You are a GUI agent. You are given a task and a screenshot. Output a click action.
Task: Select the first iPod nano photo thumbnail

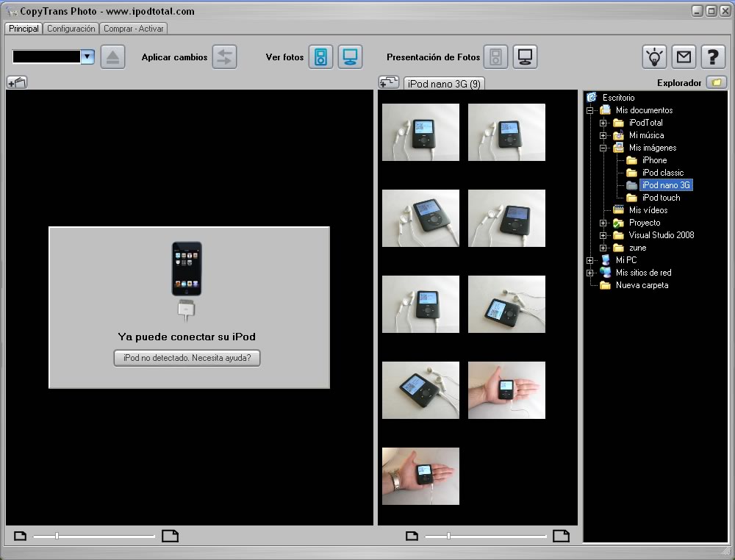coord(420,132)
